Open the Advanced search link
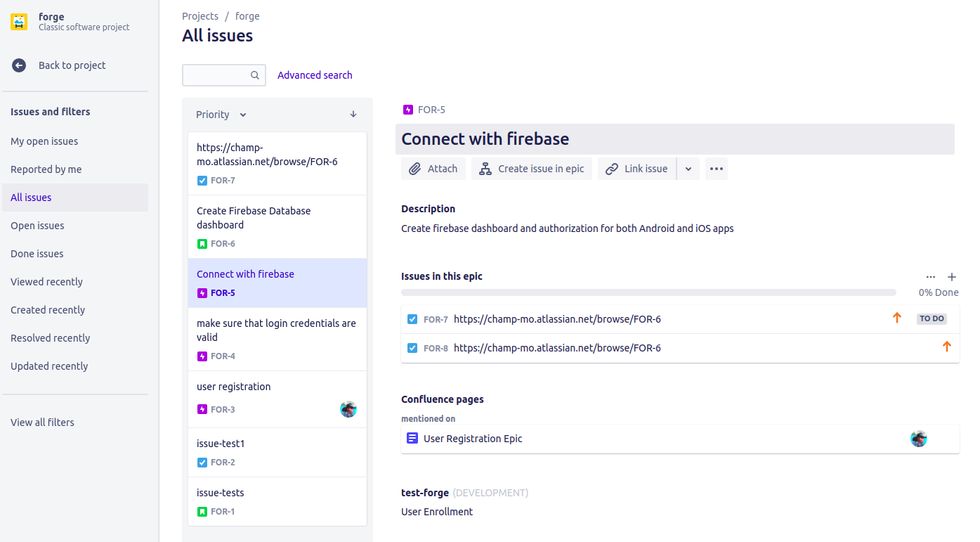This screenshot has width=980, height=542. point(315,75)
